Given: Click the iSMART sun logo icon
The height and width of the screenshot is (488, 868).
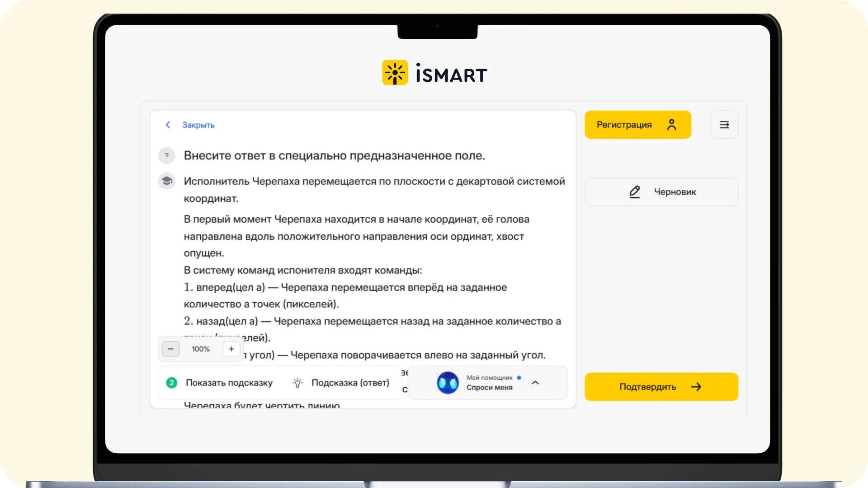Looking at the screenshot, I should [x=395, y=73].
